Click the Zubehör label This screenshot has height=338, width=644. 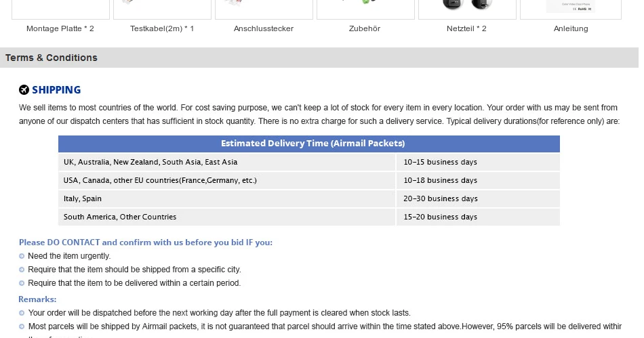pos(365,28)
